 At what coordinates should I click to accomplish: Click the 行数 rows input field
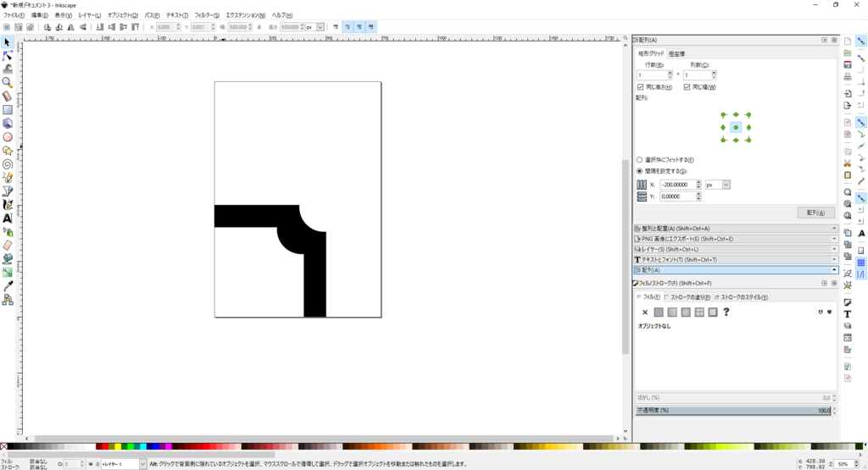click(x=652, y=75)
